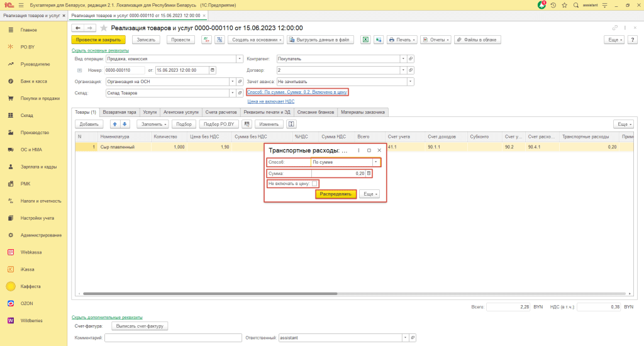Click the Выписать счет-фактуру button
The width and height of the screenshot is (644, 346).
click(x=140, y=326)
